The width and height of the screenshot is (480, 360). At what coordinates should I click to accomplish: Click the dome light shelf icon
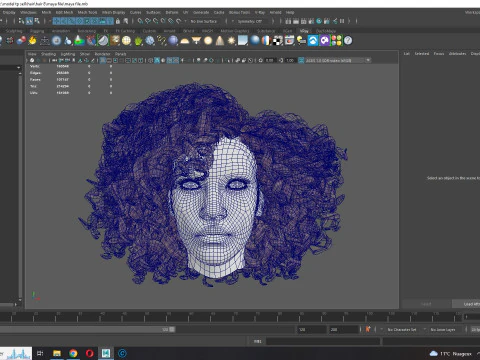pyautogui.click(x=184, y=41)
